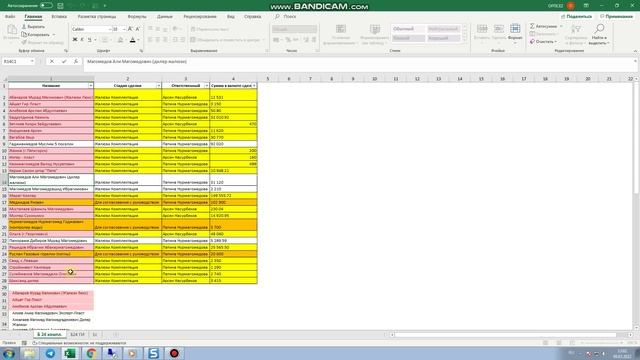Open Telegram from the taskbar
640x360 pixels.
[x=50, y=353]
